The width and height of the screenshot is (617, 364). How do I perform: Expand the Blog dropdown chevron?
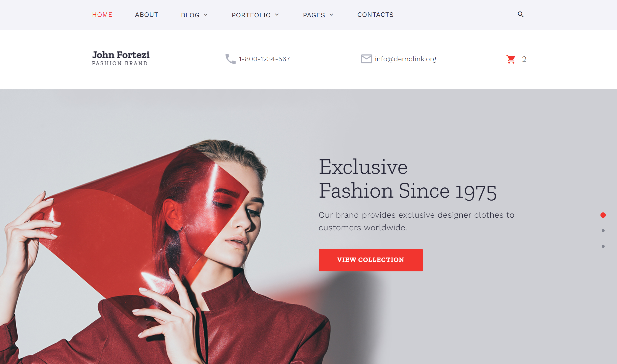pos(206,15)
